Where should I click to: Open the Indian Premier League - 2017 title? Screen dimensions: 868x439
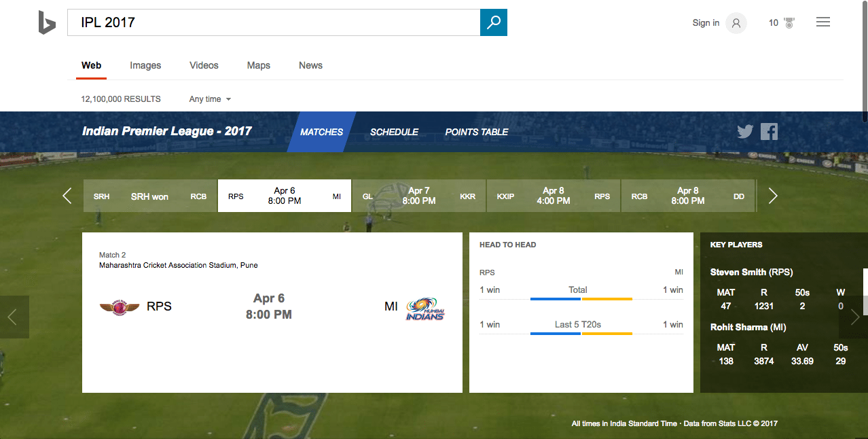point(167,131)
